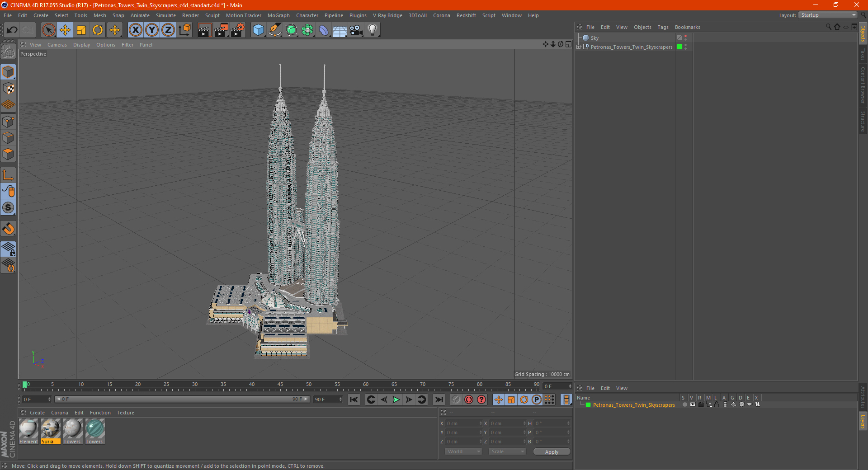Open the MoGraph menu
The width and height of the screenshot is (868, 470).
tap(278, 15)
